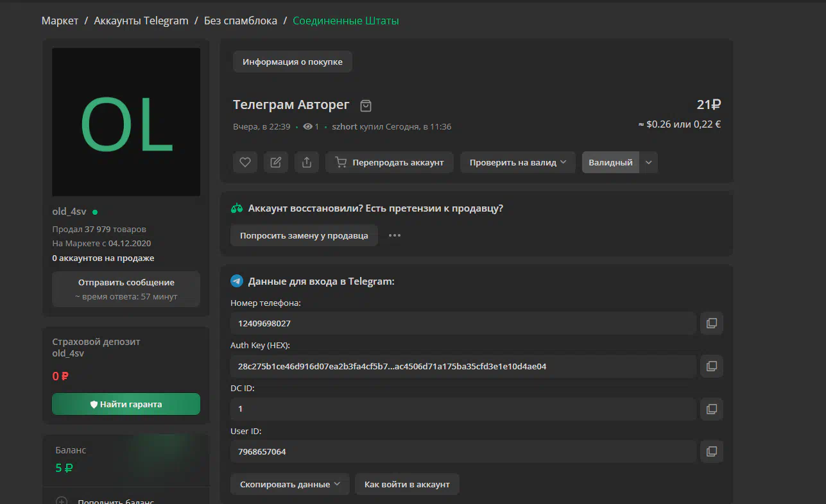The width and height of the screenshot is (826, 504).
Task: Click the Найти гаранта button
Action: tap(126, 404)
